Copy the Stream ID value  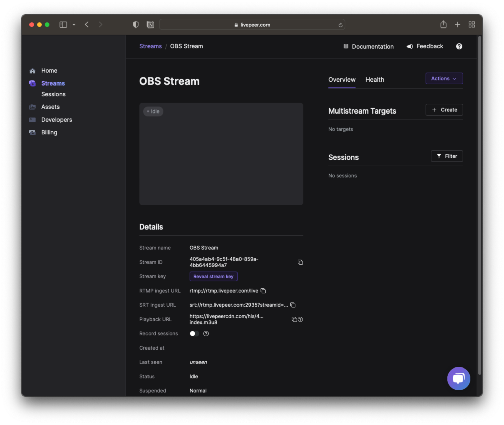pyautogui.click(x=300, y=262)
